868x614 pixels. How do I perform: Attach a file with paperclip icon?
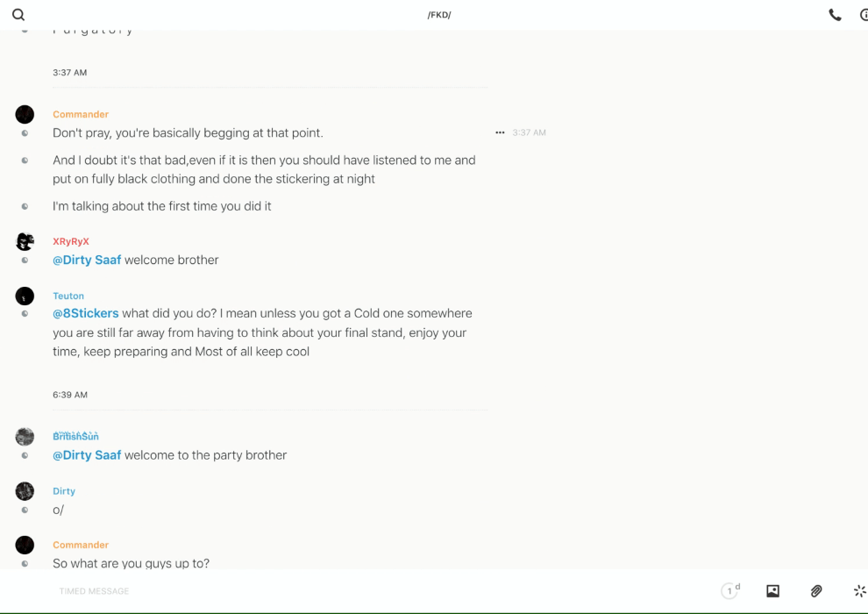(x=816, y=591)
